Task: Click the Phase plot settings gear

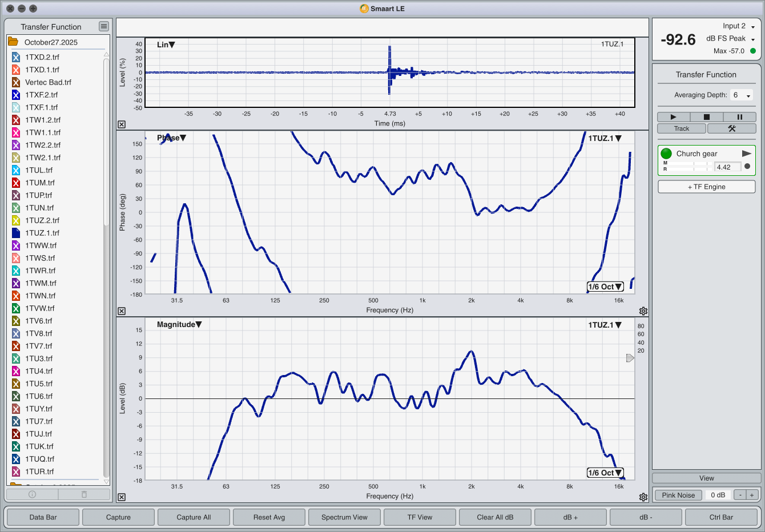Action: click(643, 311)
